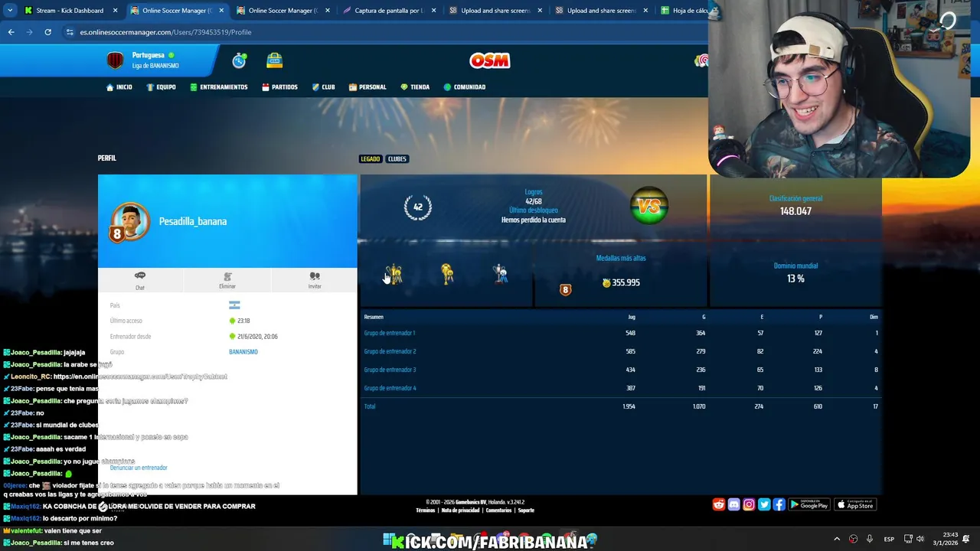Screen dimensions: 980x551
Task: Click the level 8 medal badge
Action: [x=566, y=289]
